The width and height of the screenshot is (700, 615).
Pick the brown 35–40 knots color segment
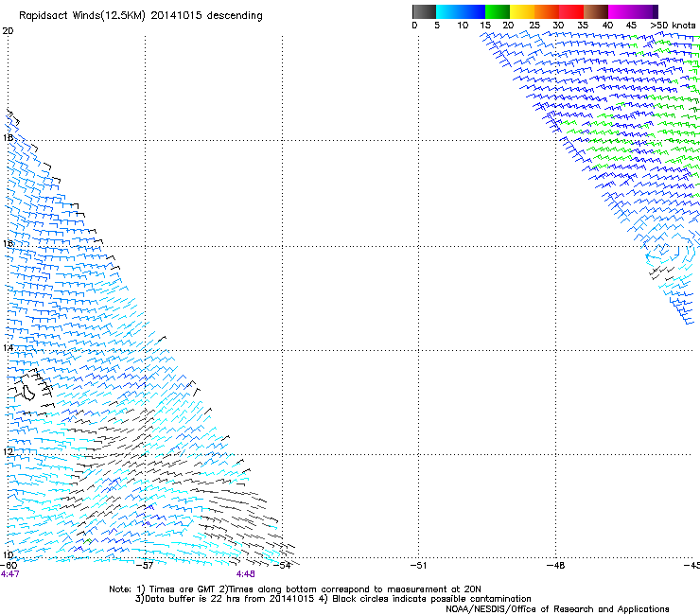tap(596, 11)
